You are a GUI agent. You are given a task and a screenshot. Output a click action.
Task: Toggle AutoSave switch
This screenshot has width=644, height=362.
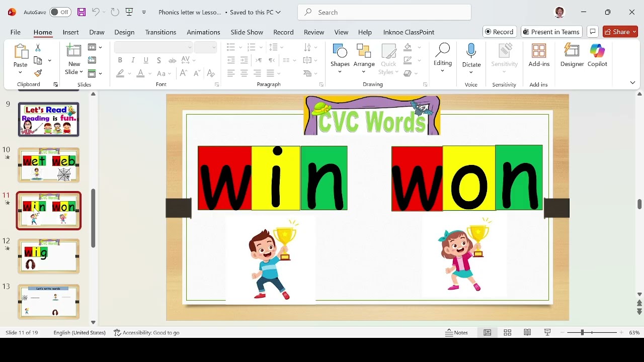[x=60, y=12]
